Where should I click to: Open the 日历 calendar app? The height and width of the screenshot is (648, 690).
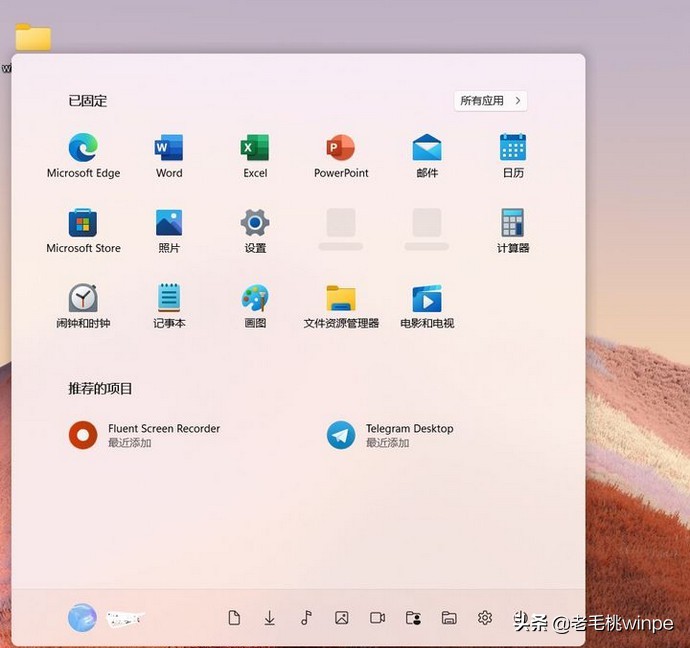point(513,155)
